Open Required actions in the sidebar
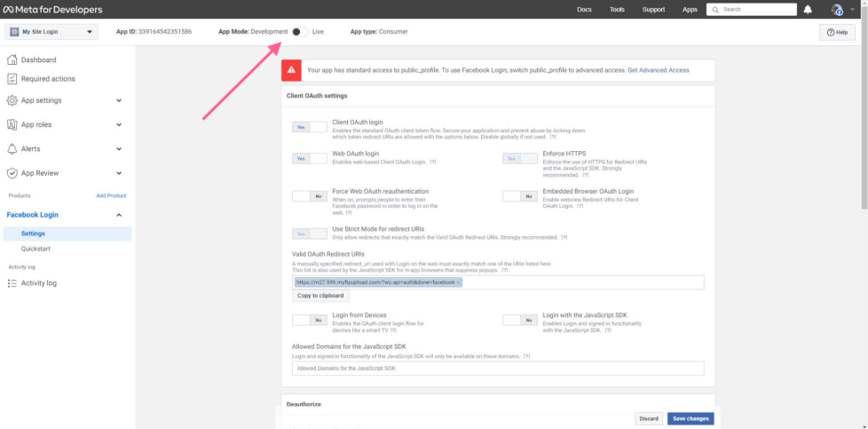The height and width of the screenshot is (429, 868). click(x=48, y=79)
